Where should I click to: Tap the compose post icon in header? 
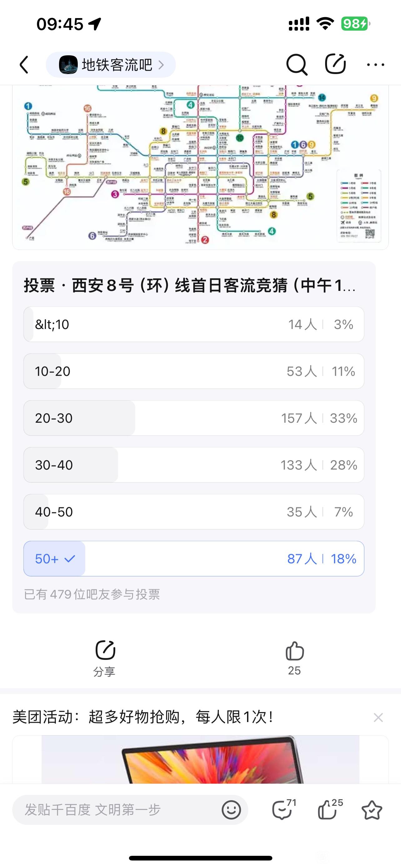pyautogui.click(x=335, y=64)
